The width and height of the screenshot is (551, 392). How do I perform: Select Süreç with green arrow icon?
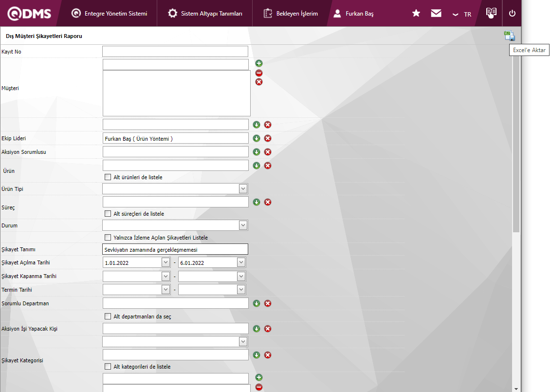click(x=257, y=202)
